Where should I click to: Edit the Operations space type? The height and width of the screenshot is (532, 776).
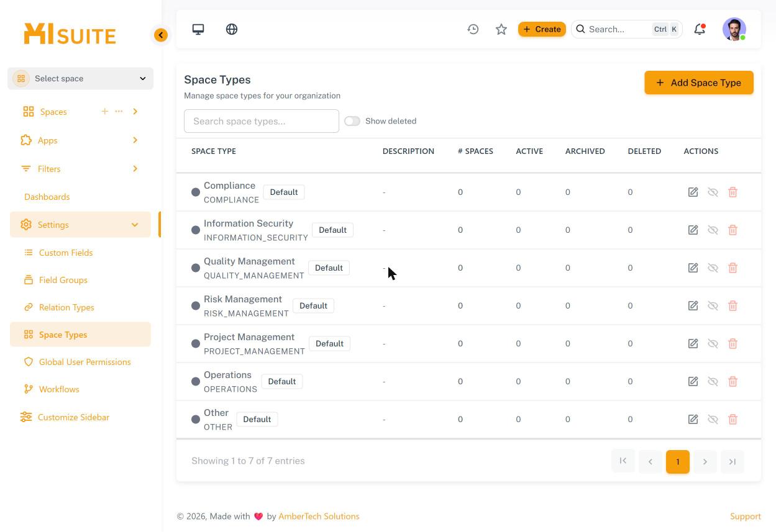coord(693,382)
